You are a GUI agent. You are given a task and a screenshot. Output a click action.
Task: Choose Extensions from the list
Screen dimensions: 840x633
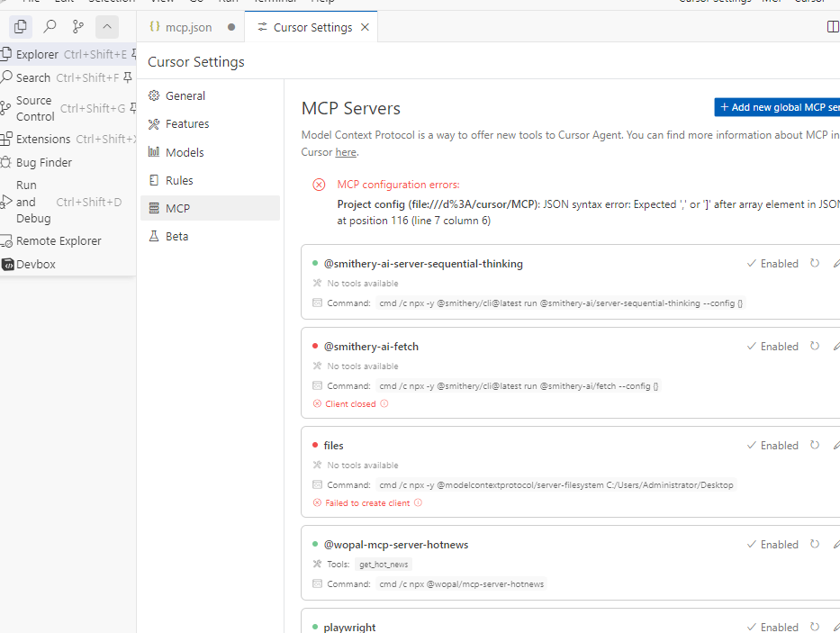tap(68, 139)
